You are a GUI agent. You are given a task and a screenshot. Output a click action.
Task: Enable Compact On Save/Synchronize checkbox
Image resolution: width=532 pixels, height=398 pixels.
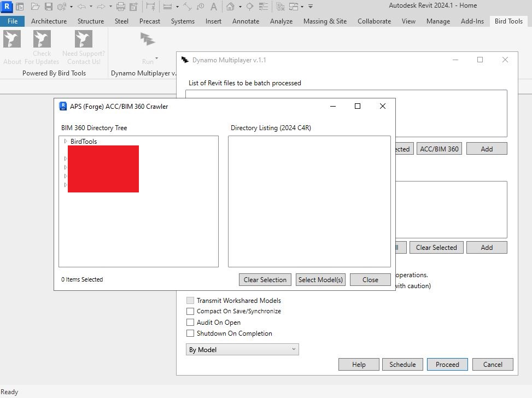click(190, 311)
